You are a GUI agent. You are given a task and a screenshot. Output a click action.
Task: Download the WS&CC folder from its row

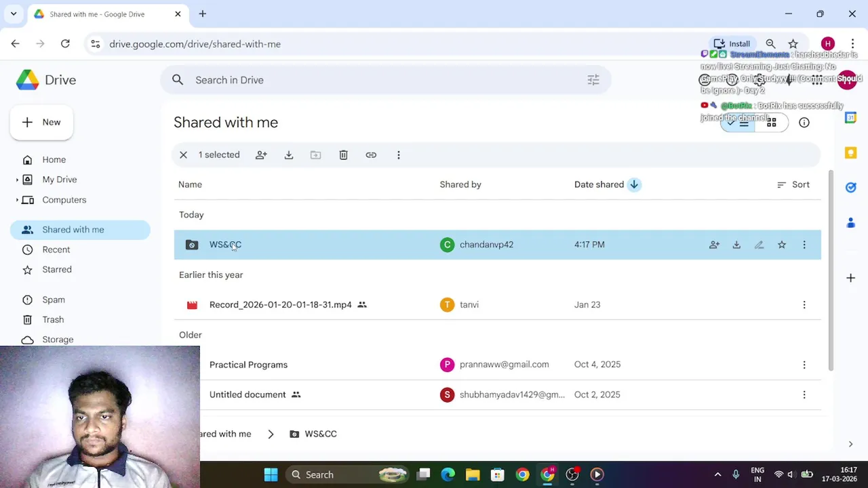[x=736, y=245]
